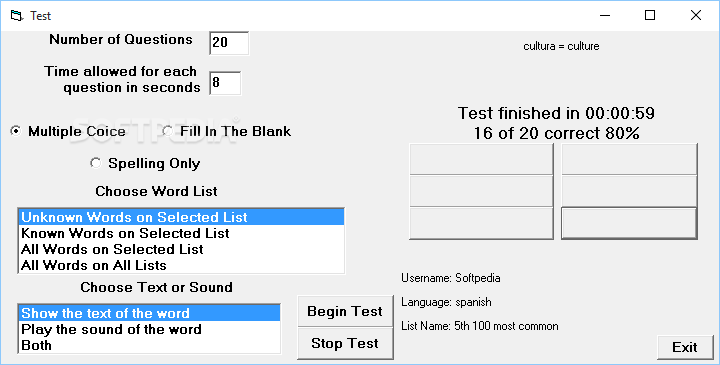Click the Number of Questions input field
The width and height of the screenshot is (720, 365).
coord(229,43)
